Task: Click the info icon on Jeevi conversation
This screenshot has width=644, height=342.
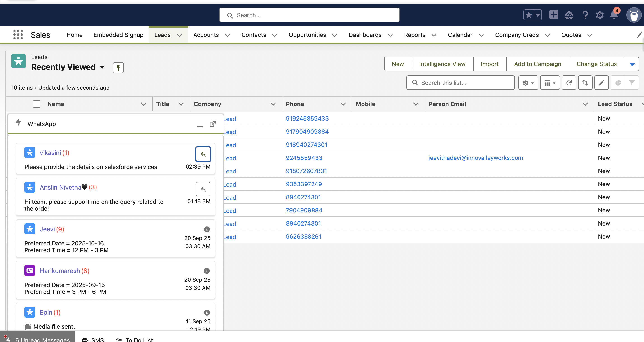Action: (x=206, y=229)
